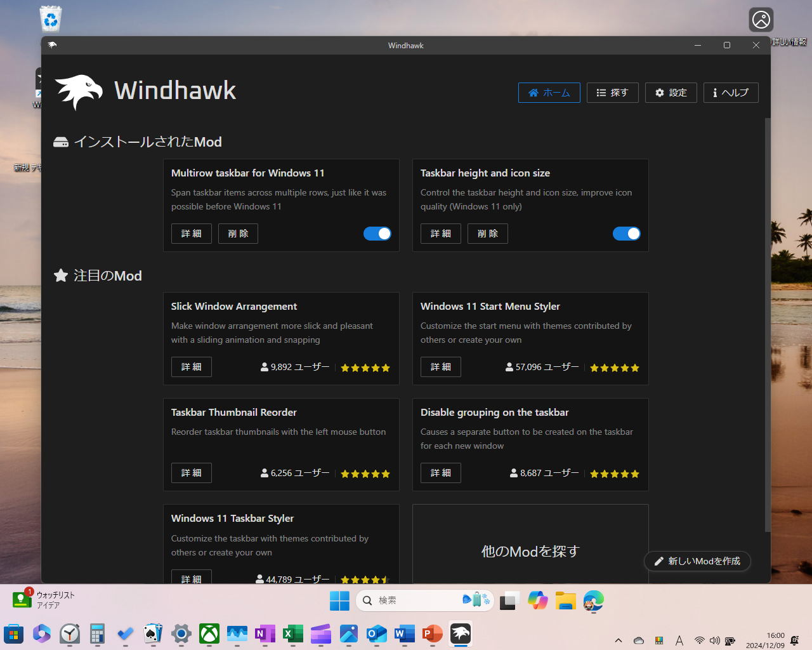812x650 pixels.
Task: Toggle off the Taskbar height and icon size mod
Action: pyautogui.click(x=627, y=234)
